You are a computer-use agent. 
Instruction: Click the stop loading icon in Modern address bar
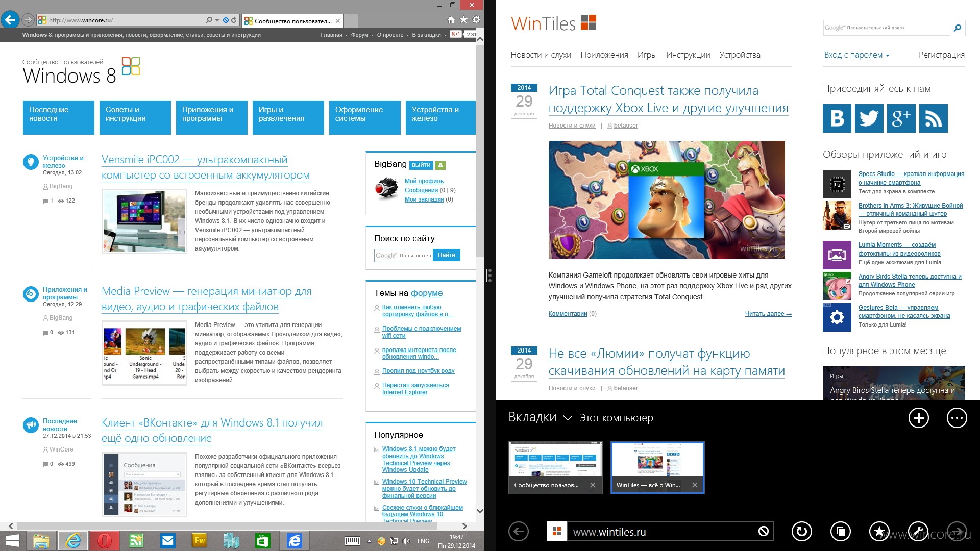pos(764,532)
